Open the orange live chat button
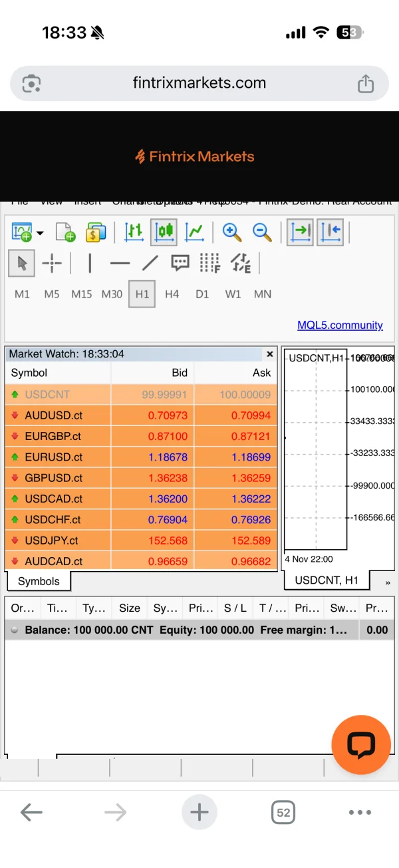The height and width of the screenshot is (868, 399). 361,745
